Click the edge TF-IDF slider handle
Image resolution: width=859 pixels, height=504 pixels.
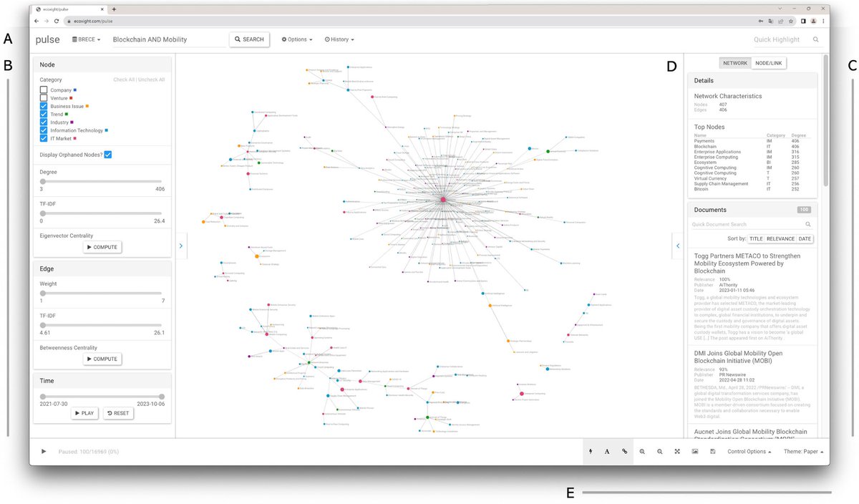pos(43,325)
